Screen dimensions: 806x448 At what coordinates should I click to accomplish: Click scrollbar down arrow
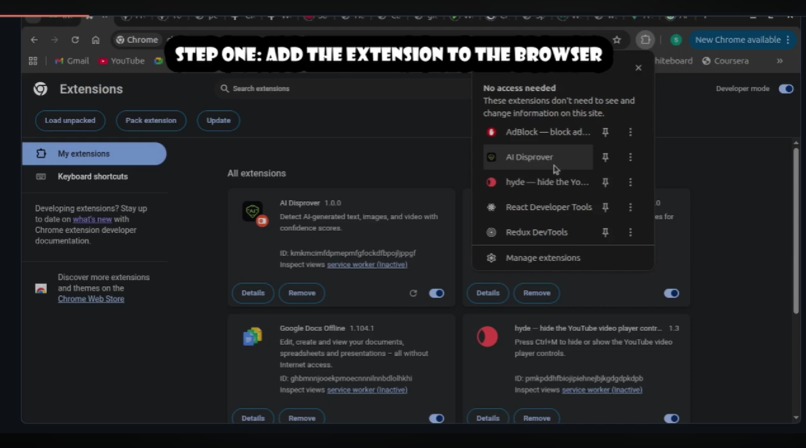pyautogui.click(x=796, y=418)
